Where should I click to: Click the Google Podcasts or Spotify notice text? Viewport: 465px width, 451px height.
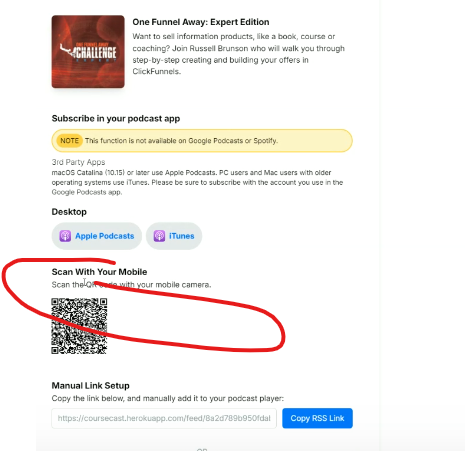(181, 141)
